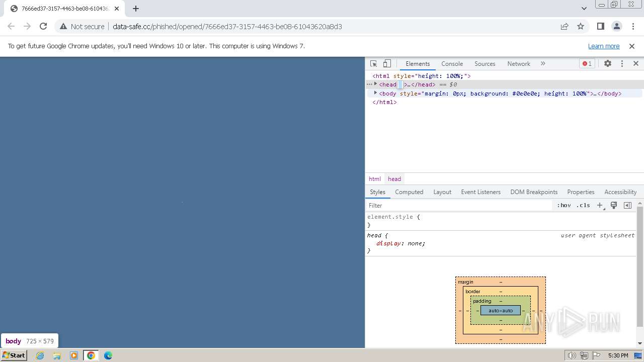Open a new tab with plus button
Image resolution: width=644 pixels, height=362 pixels.
[136, 9]
